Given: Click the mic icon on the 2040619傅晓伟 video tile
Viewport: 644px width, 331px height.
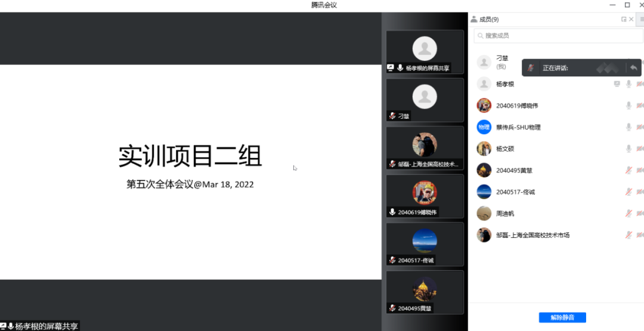Looking at the screenshot, I should coord(392,212).
